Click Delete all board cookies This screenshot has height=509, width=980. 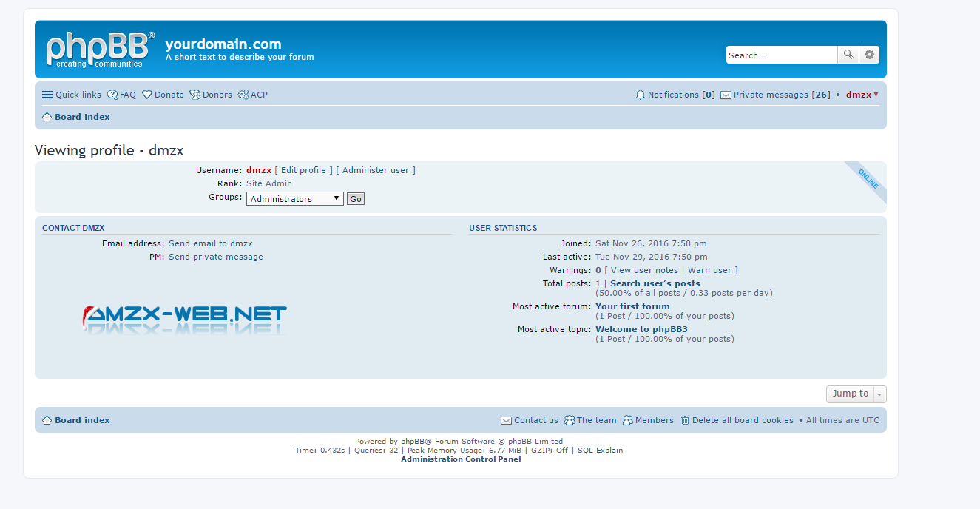click(737, 420)
